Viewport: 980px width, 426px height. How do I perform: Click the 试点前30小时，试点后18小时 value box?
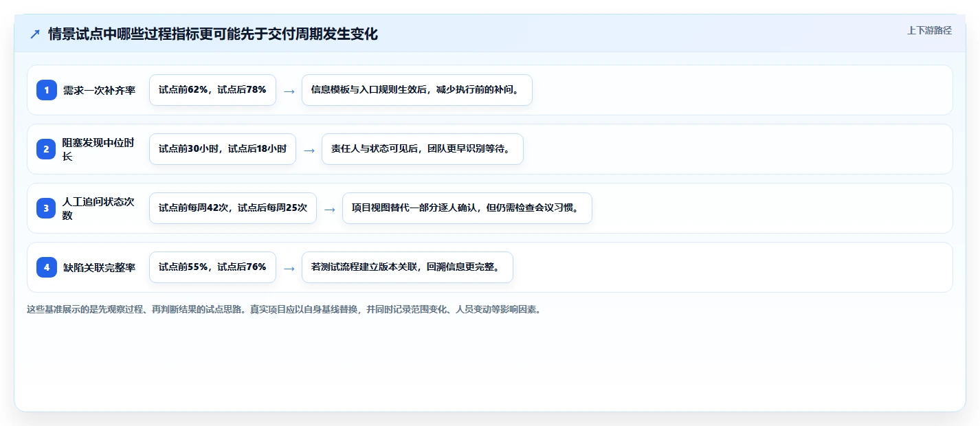(223, 149)
